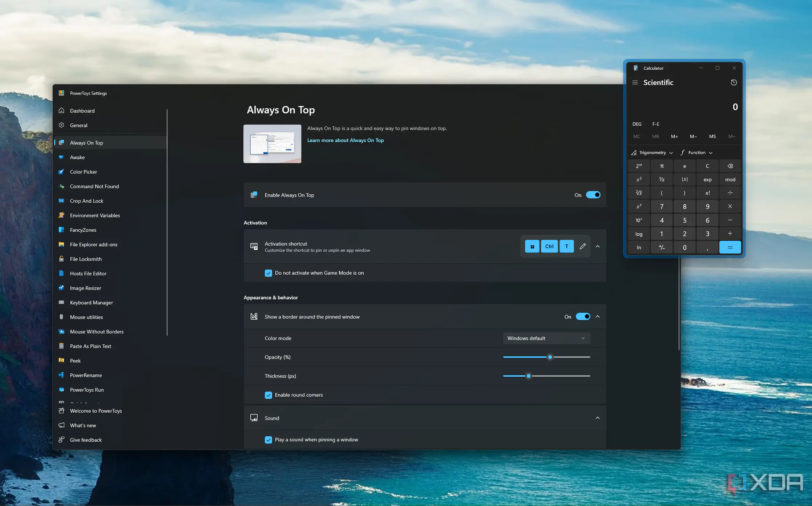Screen dimensions: 812x506
Task: Toggle F-E notation in Calculator
Action: tap(656, 124)
